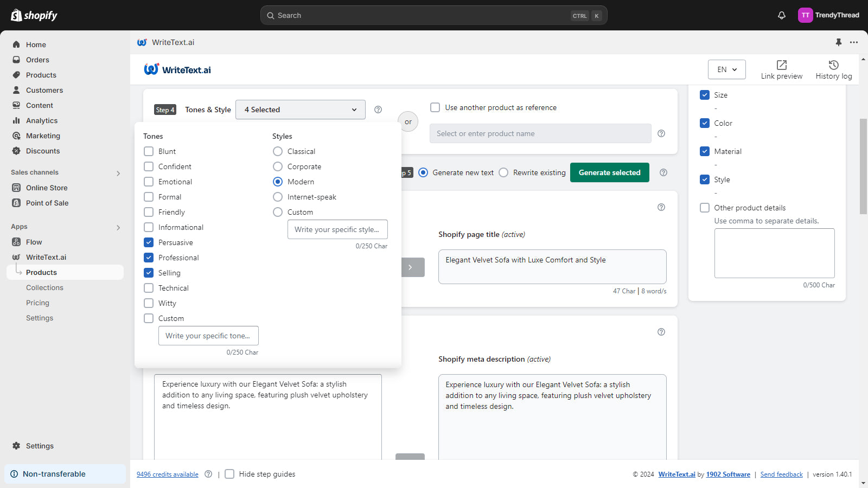The image size is (868, 488).
Task: Open the EN language dropdown
Action: [x=727, y=69]
